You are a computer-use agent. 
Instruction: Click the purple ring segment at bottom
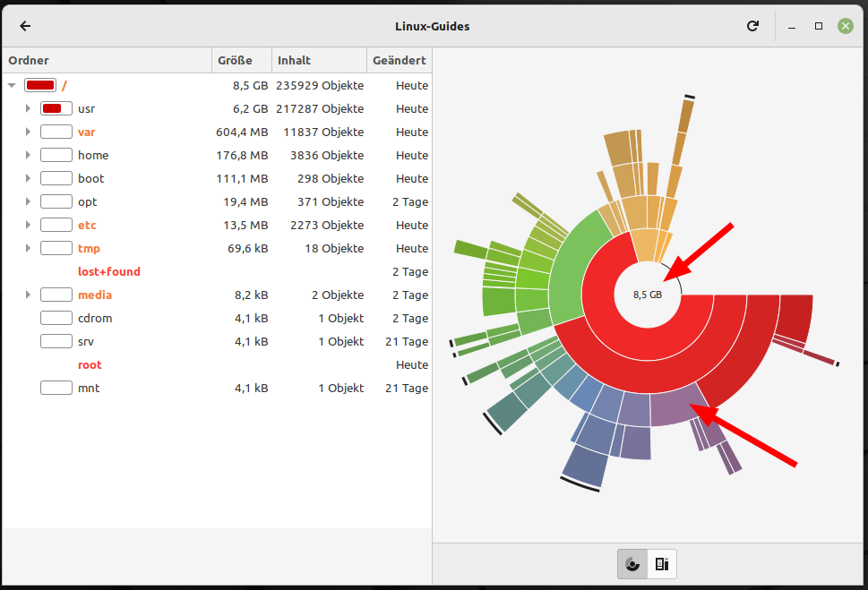676,406
